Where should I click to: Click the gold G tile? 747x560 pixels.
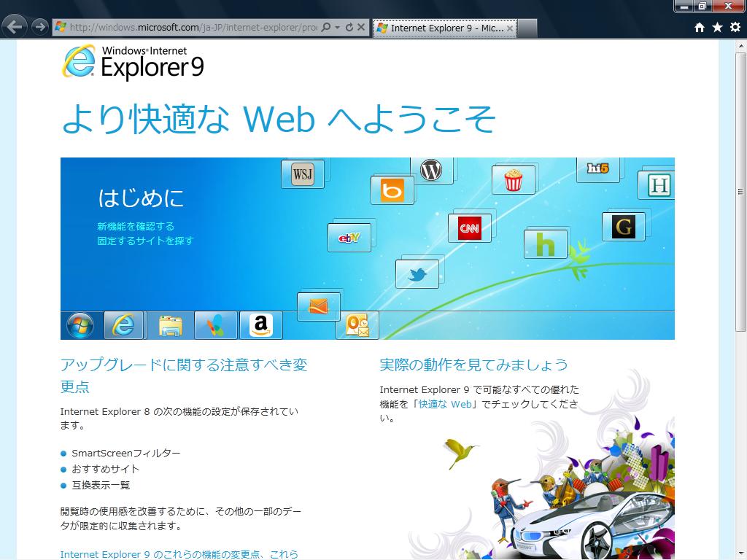tap(624, 226)
